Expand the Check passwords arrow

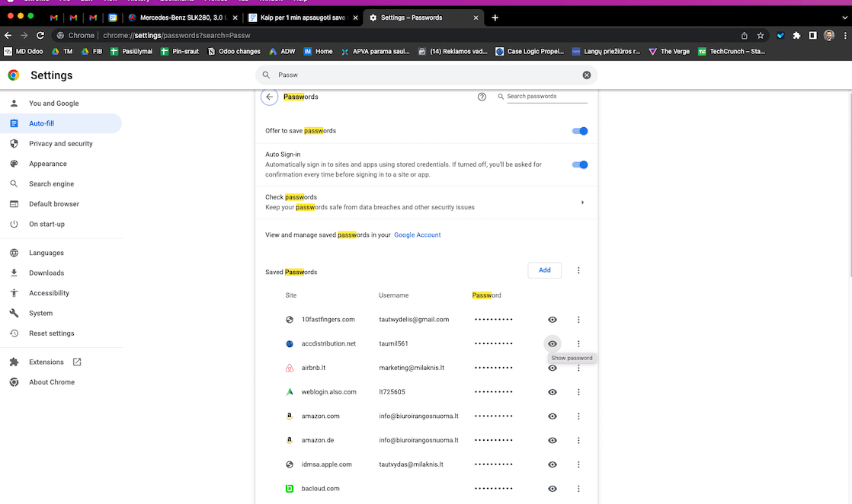coord(582,203)
